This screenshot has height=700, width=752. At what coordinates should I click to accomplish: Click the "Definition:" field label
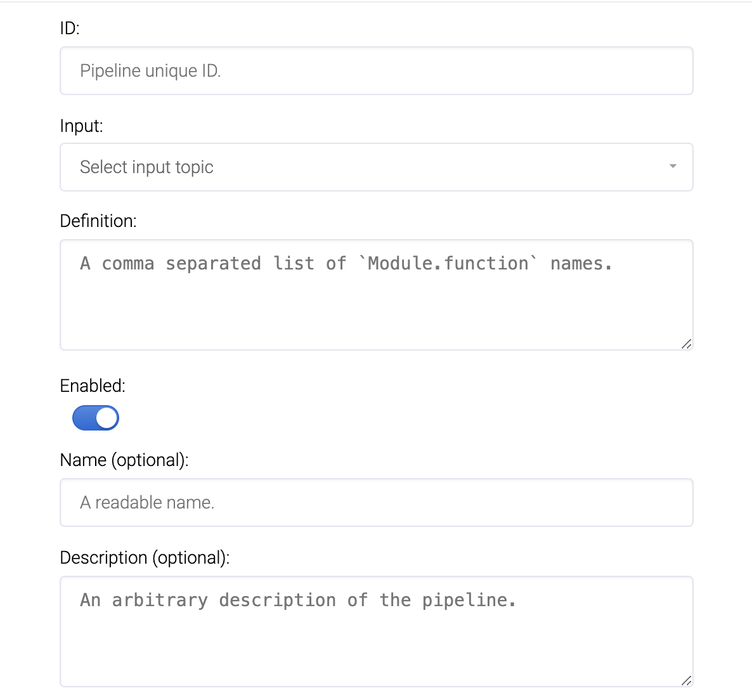tap(98, 221)
